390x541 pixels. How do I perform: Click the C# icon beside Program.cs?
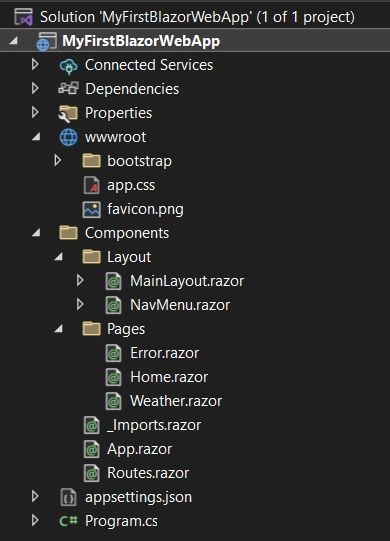[68, 521]
